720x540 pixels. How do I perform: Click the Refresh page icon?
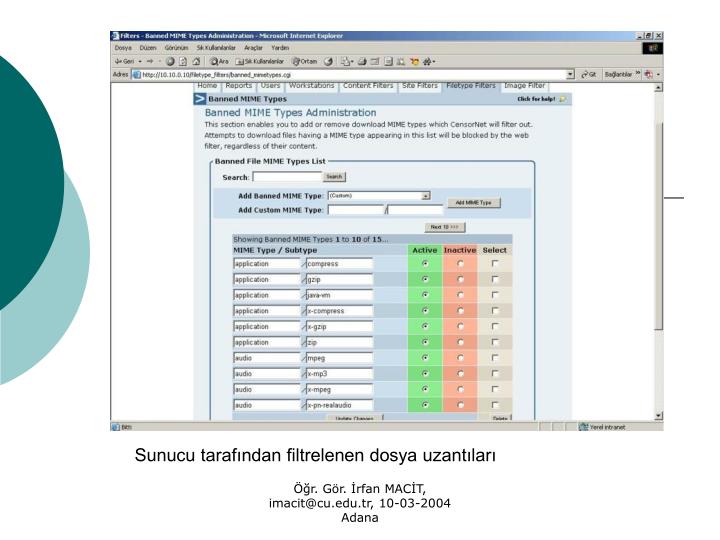point(183,62)
